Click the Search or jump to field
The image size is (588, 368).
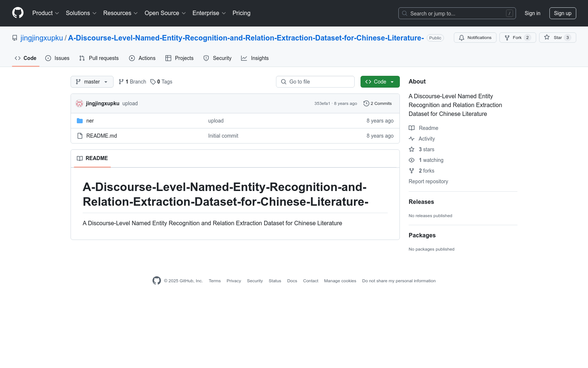457,13
